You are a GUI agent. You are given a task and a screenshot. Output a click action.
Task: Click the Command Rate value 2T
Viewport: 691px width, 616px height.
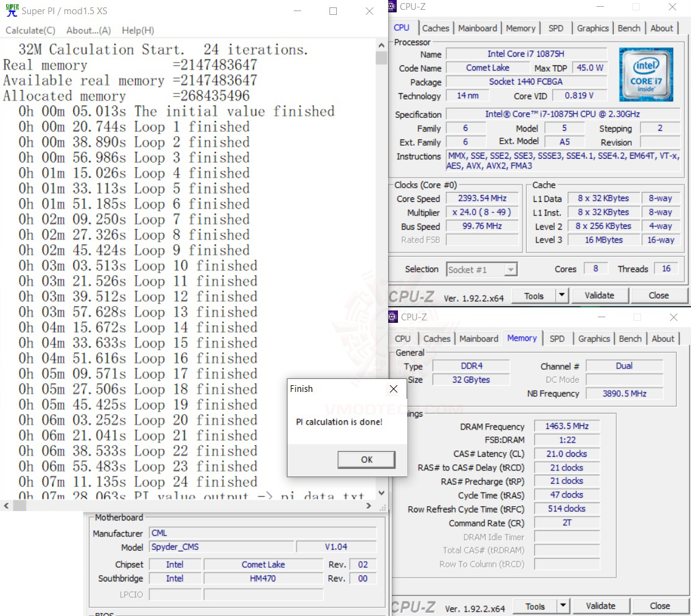click(567, 523)
